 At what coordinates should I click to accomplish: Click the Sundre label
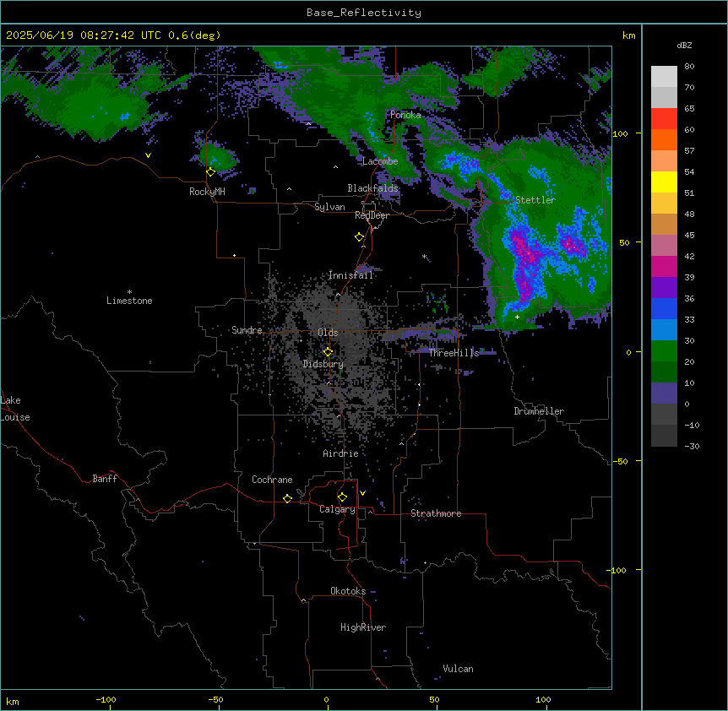247,330
